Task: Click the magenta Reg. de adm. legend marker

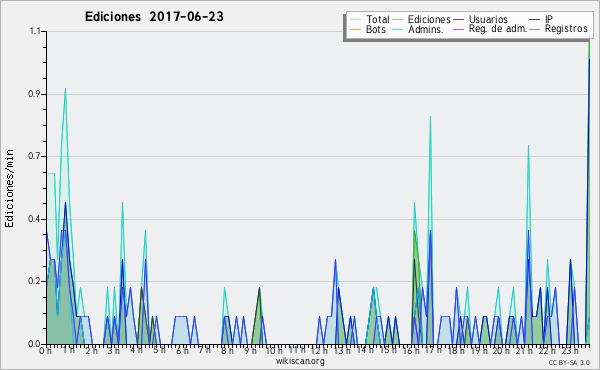Action: click(458, 29)
